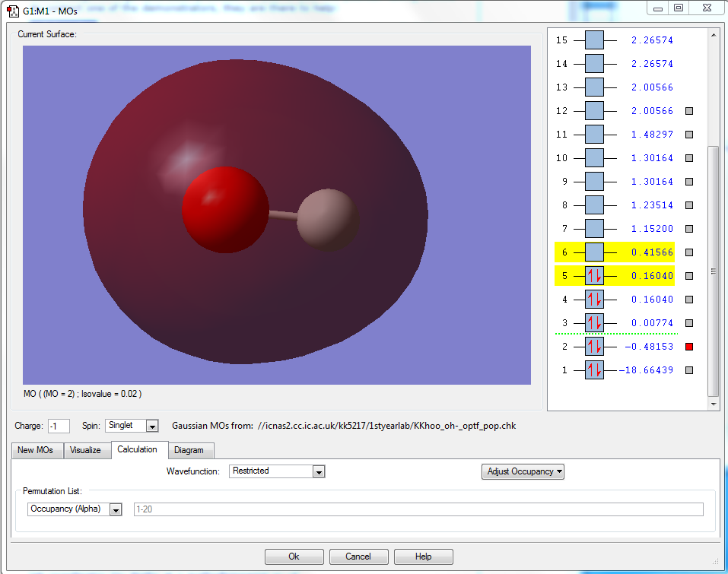Select the orbital box for MO 8
Image resolution: width=728 pixels, height=574 pixels.
coord(594,205)
